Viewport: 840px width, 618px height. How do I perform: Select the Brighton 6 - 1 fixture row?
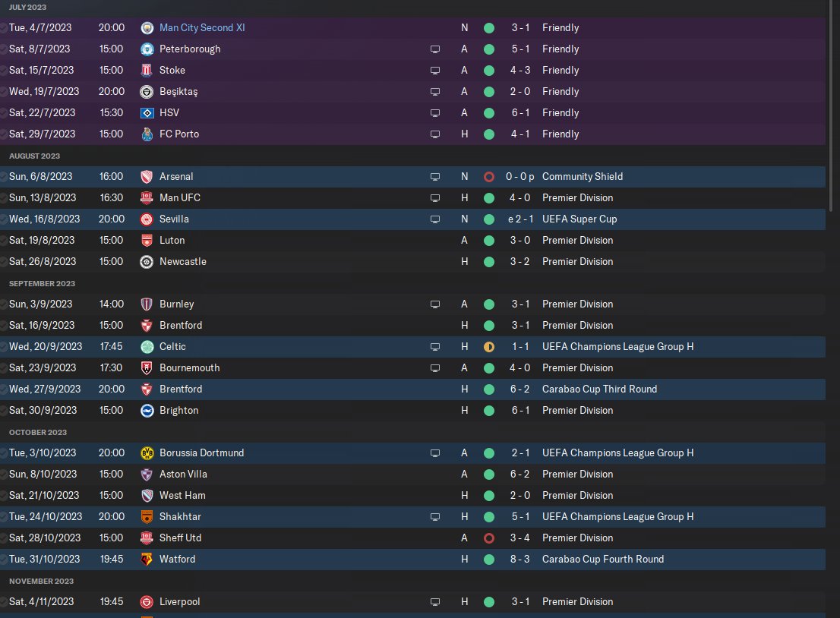[x=304, y=411]
